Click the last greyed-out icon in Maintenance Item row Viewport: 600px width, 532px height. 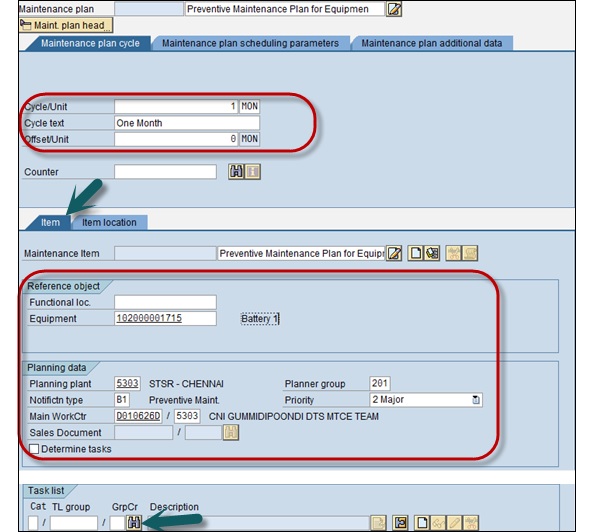pyautogui.click(x=470, y=253)
